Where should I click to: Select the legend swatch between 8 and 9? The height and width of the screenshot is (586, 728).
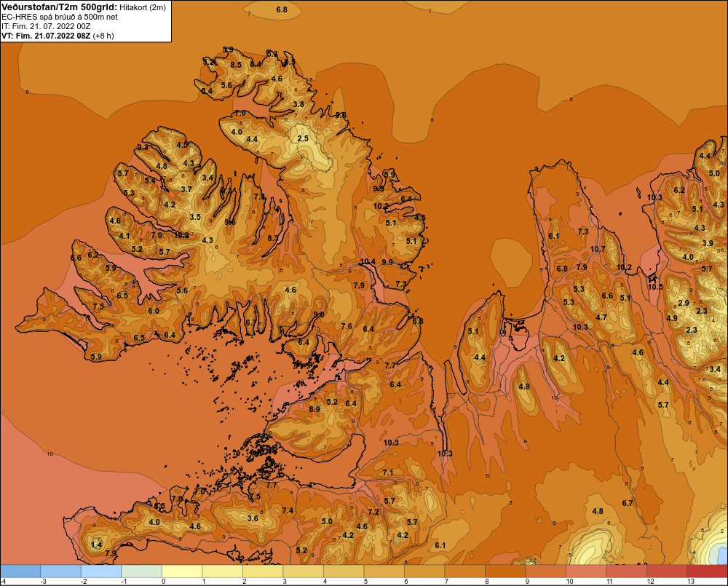[505, 571]
